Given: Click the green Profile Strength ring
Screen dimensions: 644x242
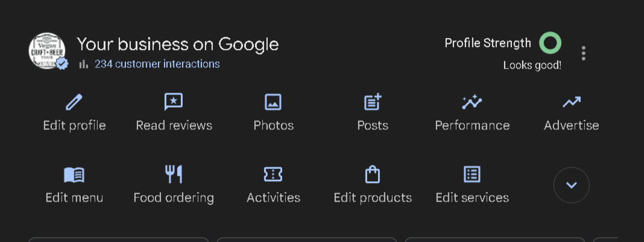Looking at the screenshot, I should tap(550, 43).
